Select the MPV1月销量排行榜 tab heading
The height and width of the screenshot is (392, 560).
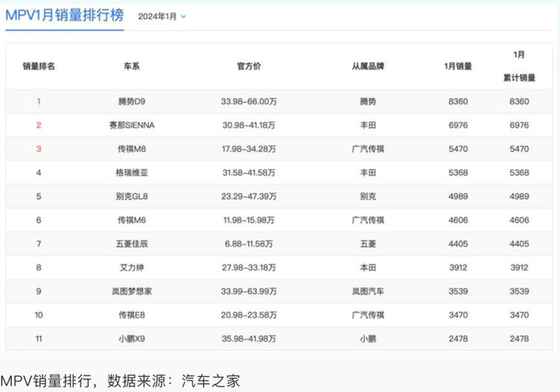(x=64, y=15)
